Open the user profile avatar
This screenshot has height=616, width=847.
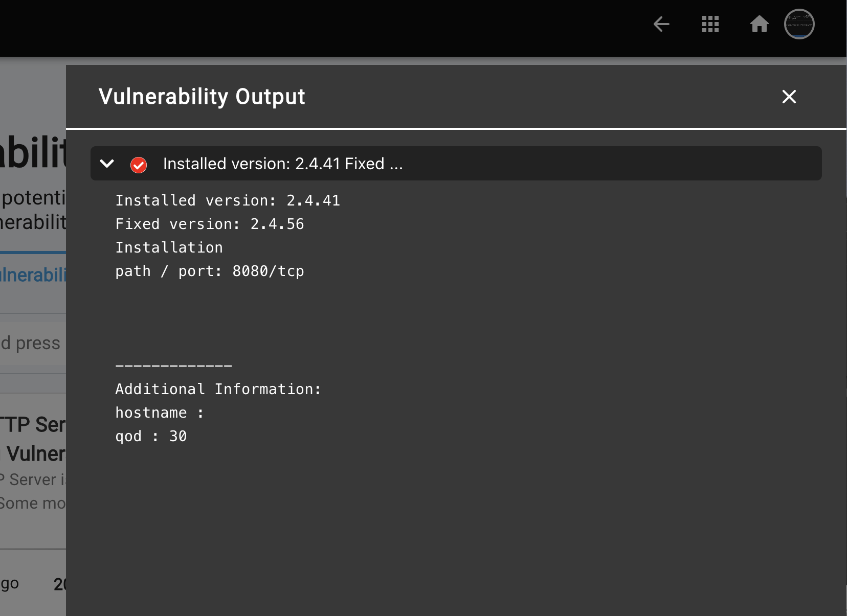pyautogui.click(x=799, y=24)
